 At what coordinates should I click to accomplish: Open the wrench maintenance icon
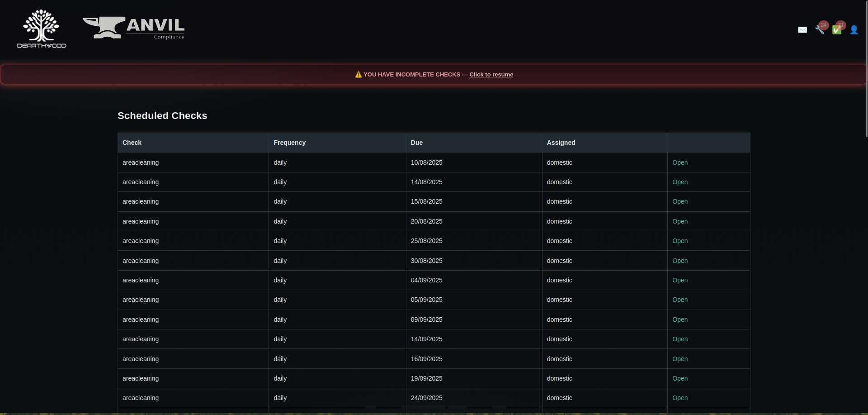coord(819,30)
